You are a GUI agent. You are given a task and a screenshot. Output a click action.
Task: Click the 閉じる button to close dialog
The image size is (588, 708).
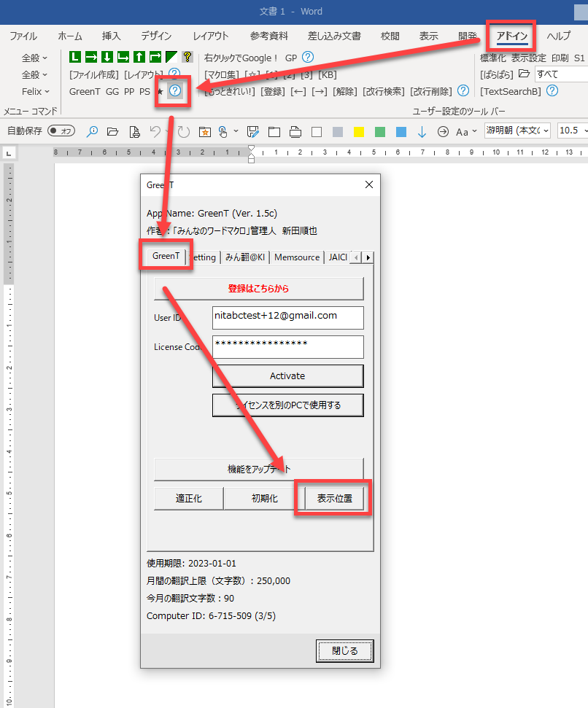point(345,650)
